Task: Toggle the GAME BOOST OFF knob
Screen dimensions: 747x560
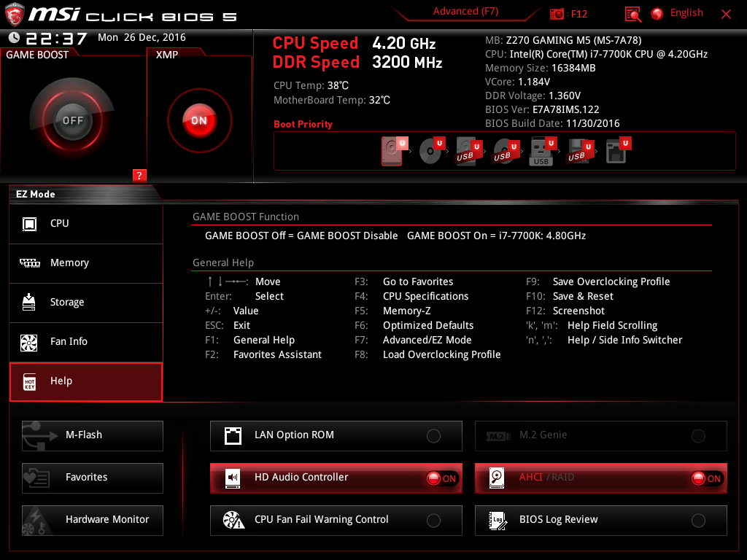Action: [x=72, y=120]
